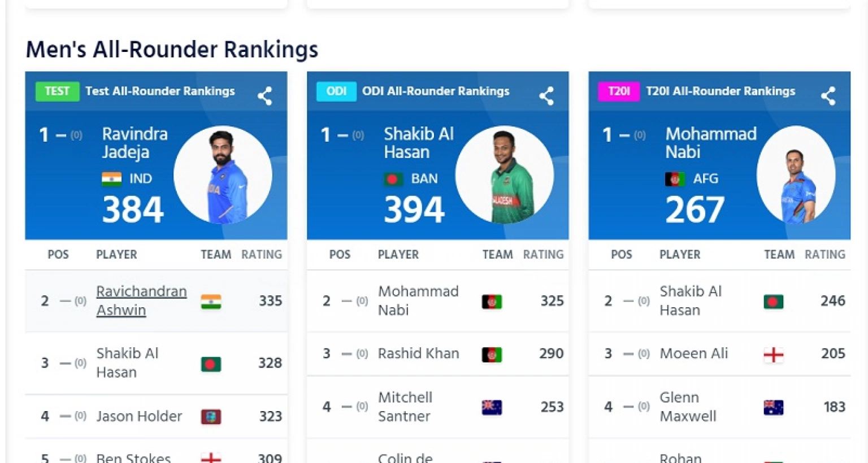Screen dimensions: 868x463
Task: Share the ODI All-Rounder Rankings card
Action: click(x=546, y=96)
